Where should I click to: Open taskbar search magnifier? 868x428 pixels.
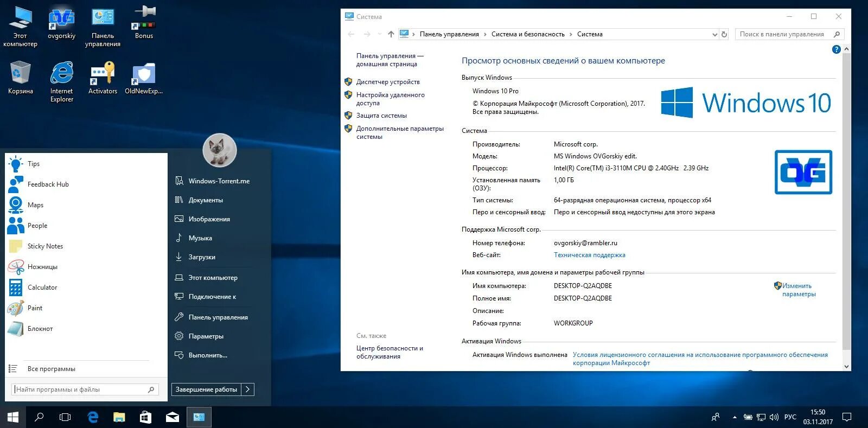pyautogui.click(x=39, y=417)
